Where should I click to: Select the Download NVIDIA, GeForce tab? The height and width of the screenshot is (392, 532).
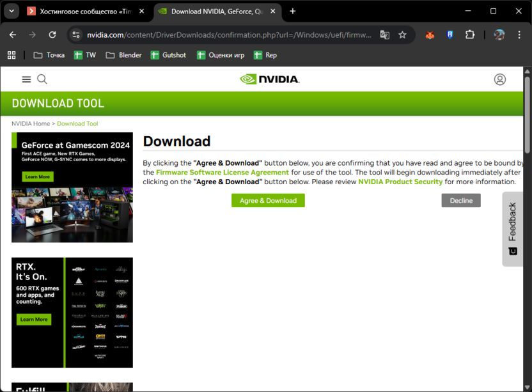pos(217,12)
